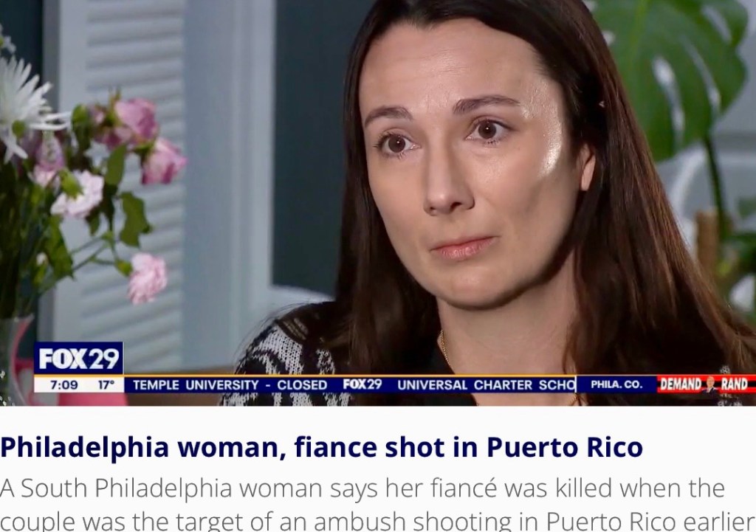Click the word "Philadelphia" in the headline

point(84,446)
